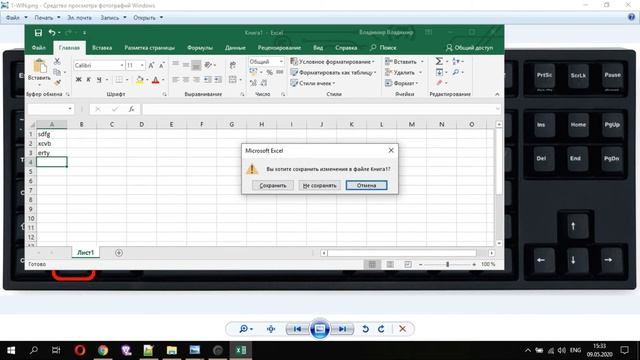
Task: Open the Calibri font name dropdown
Action: [122, 65]
